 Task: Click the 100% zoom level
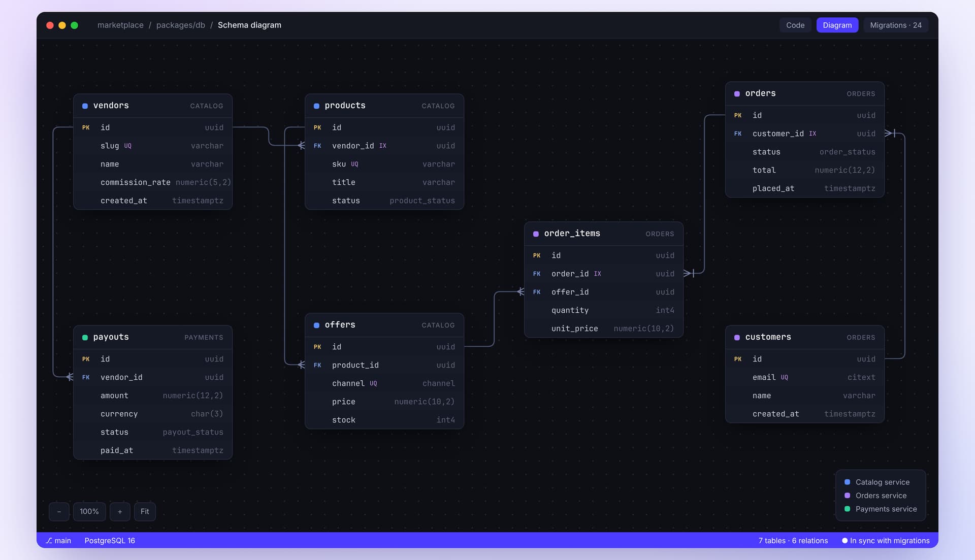[89, 511]
